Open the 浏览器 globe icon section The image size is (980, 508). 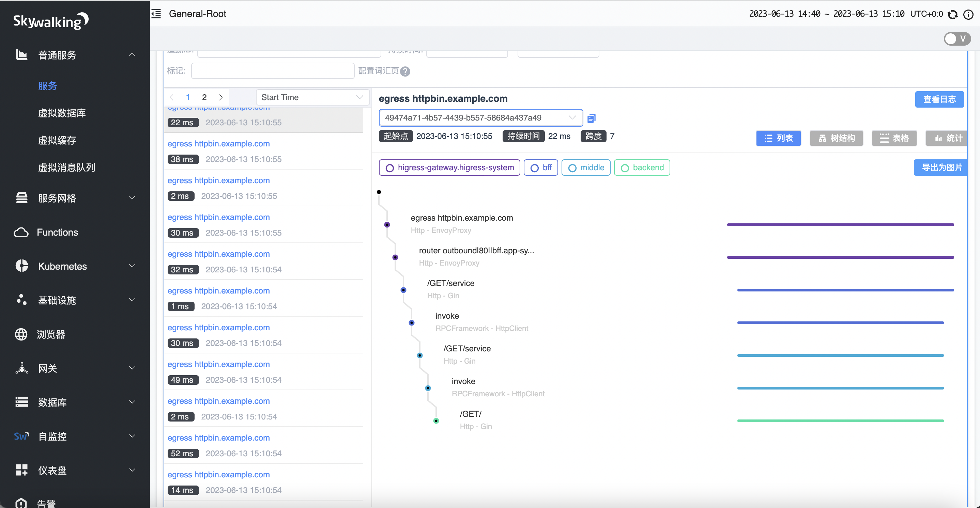point(21,334)
